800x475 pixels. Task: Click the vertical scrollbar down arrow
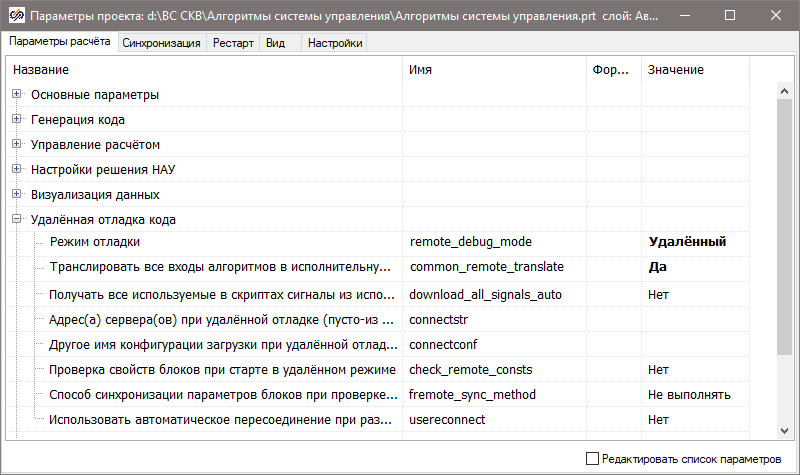click(x=785, y=430)
